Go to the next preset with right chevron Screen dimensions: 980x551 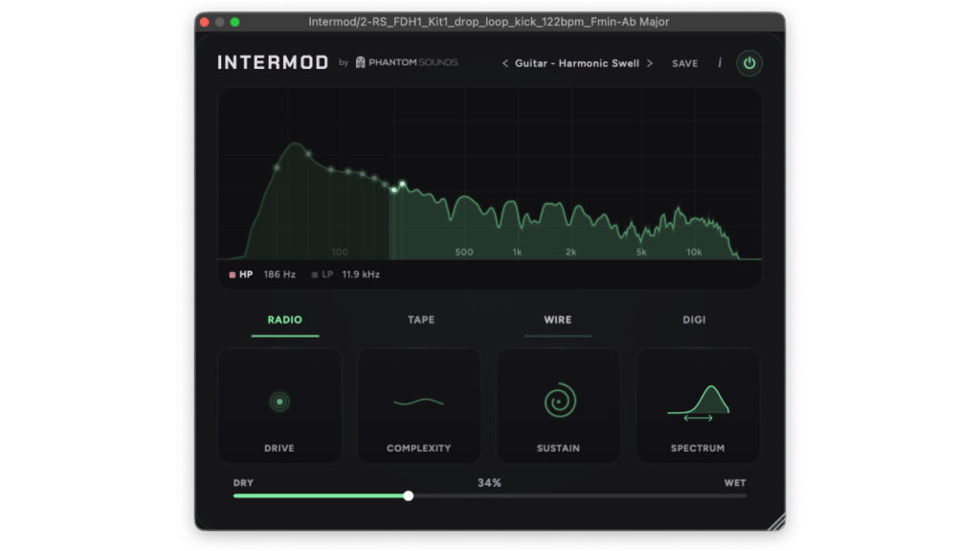click(650, 63)
